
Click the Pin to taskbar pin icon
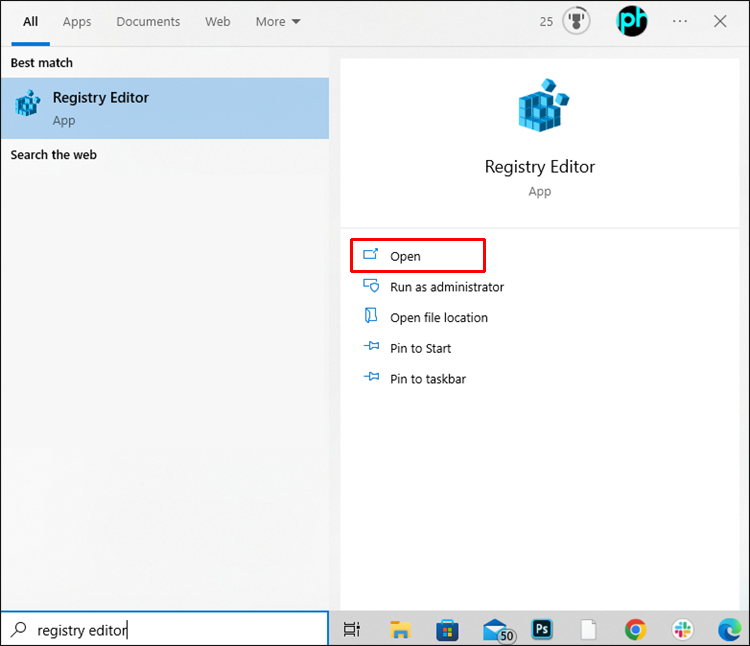click(371, 376)
